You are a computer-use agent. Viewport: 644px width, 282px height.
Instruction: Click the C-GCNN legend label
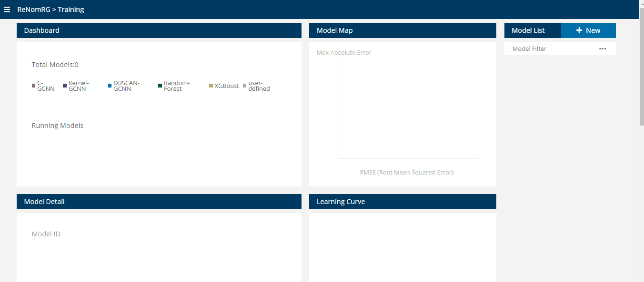click(x=46, y=86)
